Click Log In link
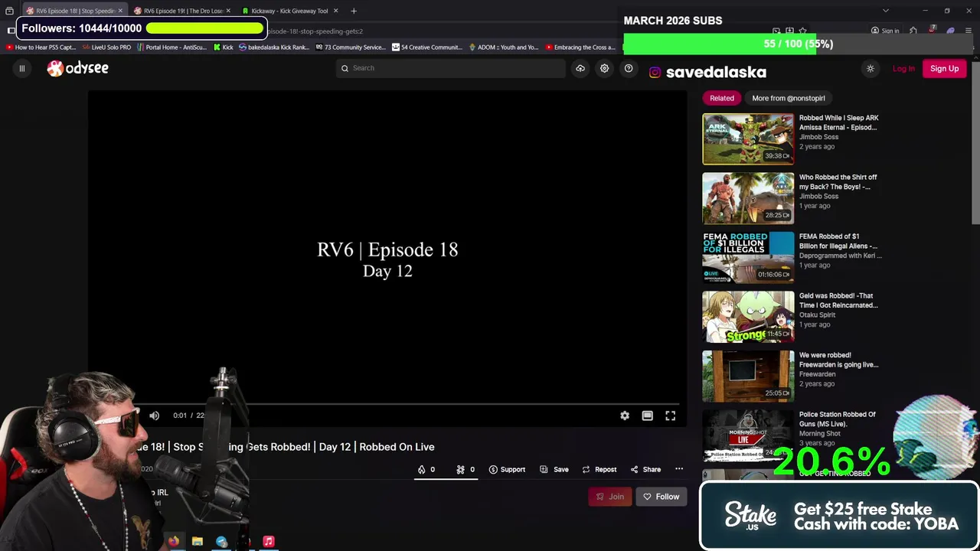 tap(903, 68)
